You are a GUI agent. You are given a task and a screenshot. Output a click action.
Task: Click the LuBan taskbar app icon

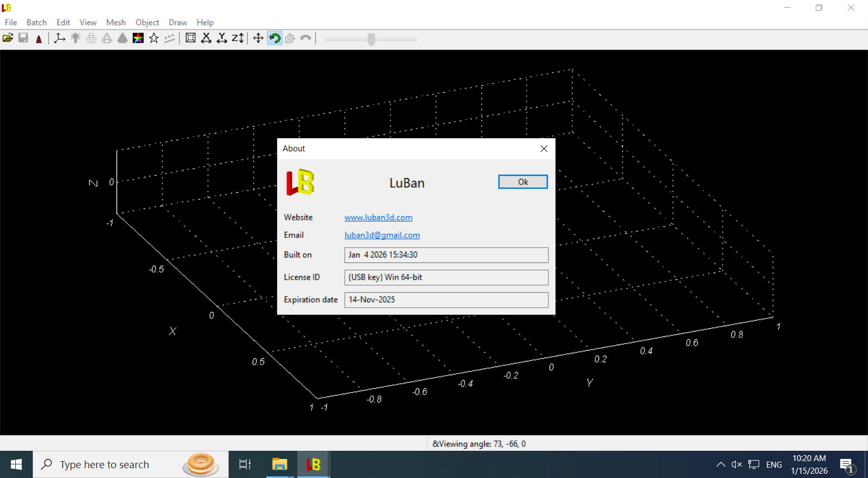pyautogui.click(x=313, y=464)
